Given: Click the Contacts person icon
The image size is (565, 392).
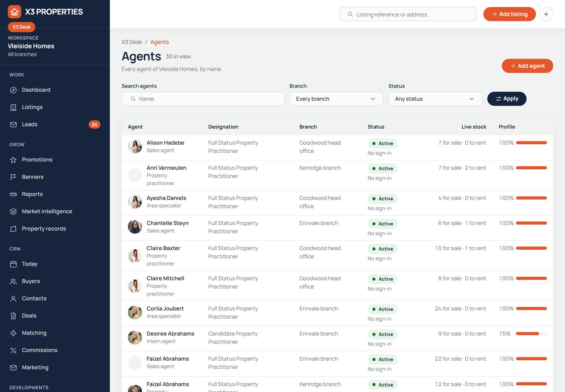Looking at the screenshot, I should [x=13, y=299].
